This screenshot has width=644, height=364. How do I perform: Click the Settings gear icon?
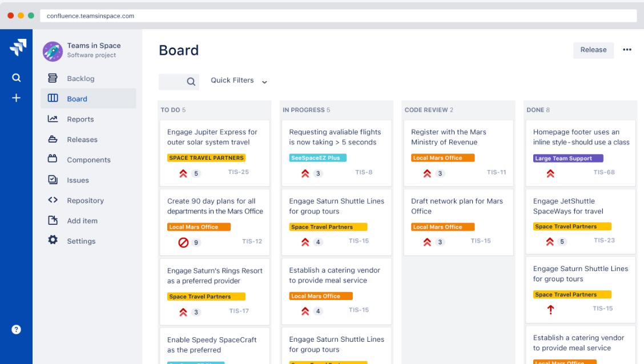(x=53, y=240)
